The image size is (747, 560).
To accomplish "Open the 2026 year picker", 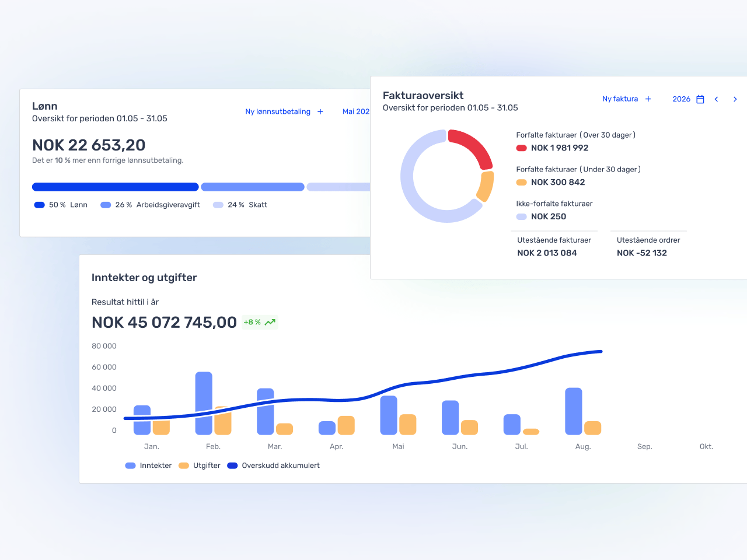I will pos(681,99).
